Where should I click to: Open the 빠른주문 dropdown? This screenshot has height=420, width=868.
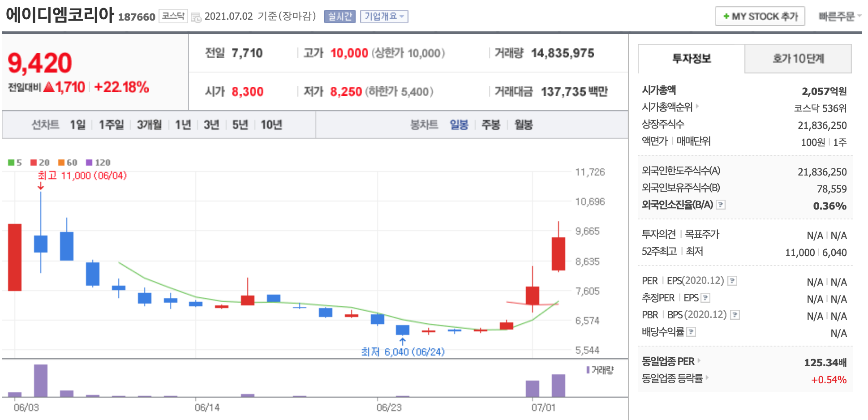tap(839, 17)
